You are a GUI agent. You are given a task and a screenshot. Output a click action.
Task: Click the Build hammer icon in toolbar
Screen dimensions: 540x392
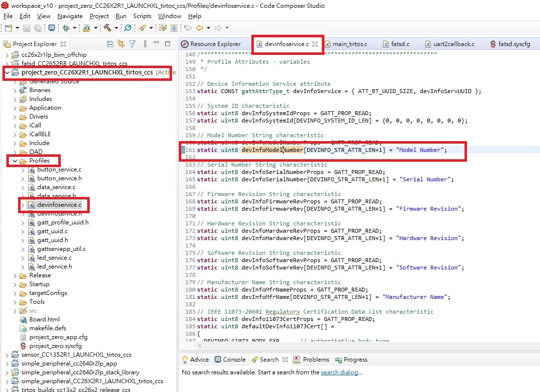point(107,28)
